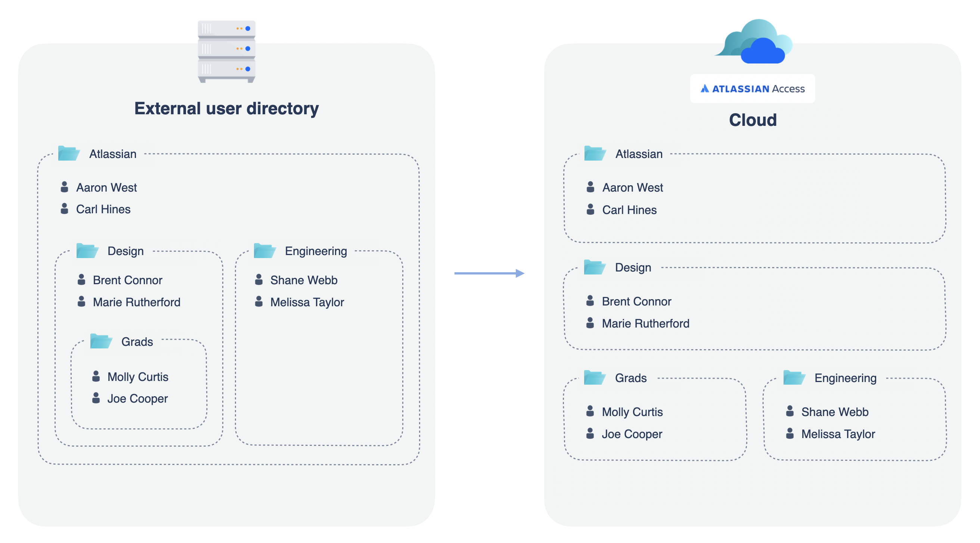Select Shane Webb in external directory Engineering group
Viewport: 980px width, 543px height.
(303, 280)
